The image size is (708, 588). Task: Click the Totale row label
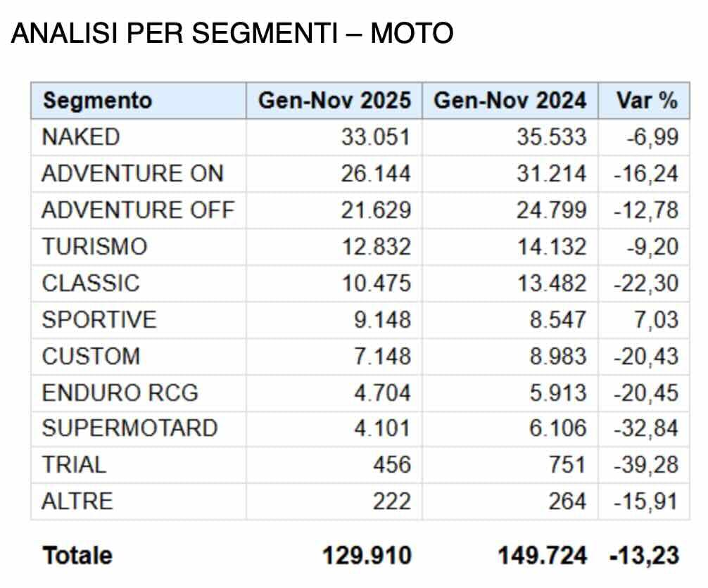point(77,556)
